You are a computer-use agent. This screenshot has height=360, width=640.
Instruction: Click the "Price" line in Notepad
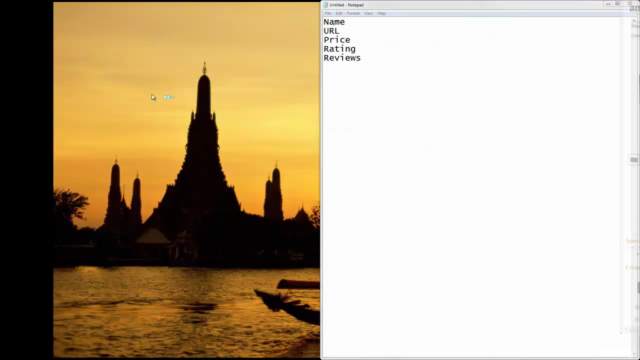337,40
